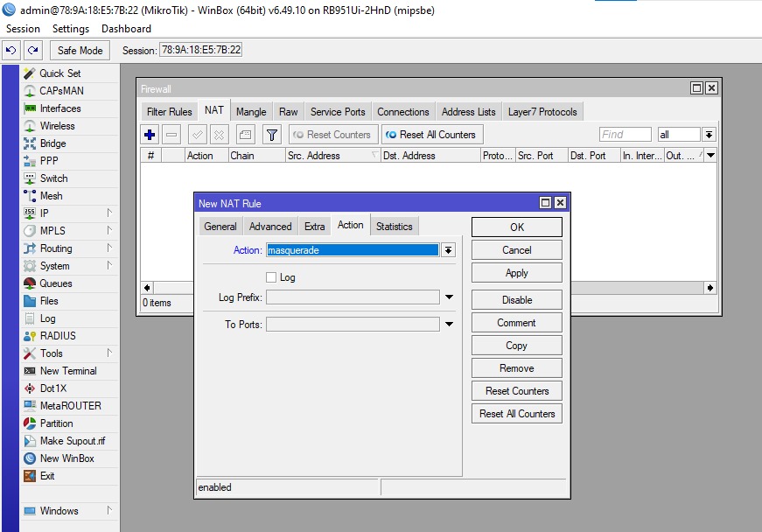Open Bridge in sidebar

(x=69, y=143)
